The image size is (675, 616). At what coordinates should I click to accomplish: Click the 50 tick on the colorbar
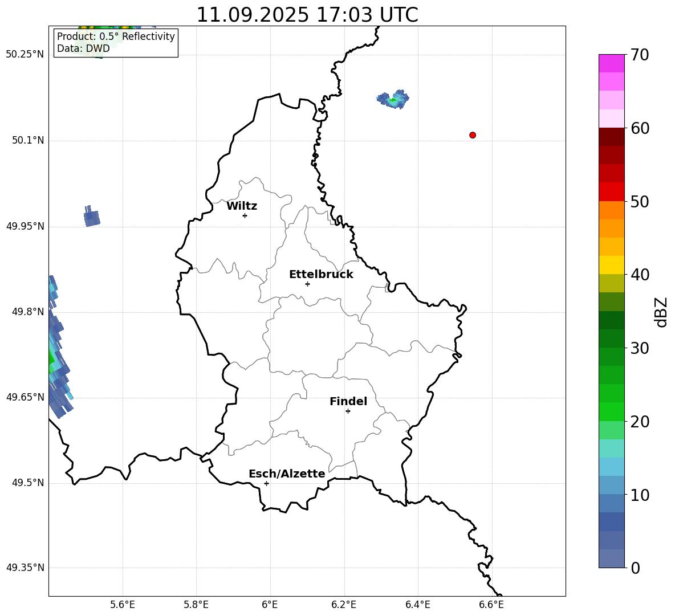click(640, 201)
